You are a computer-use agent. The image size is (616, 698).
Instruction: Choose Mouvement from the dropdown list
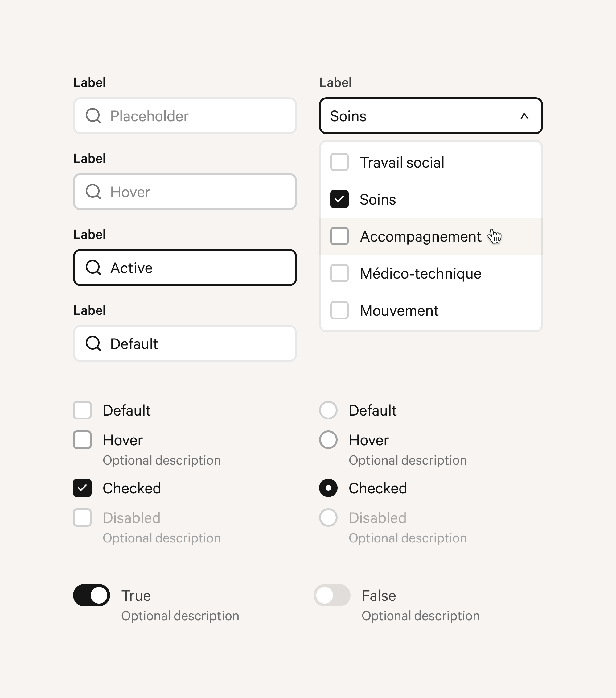point(431,310)
